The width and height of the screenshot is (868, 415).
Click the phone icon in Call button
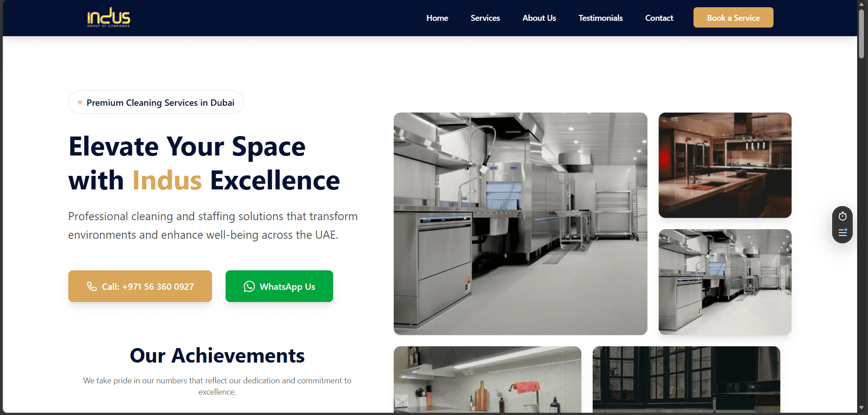tap(92, 286)
